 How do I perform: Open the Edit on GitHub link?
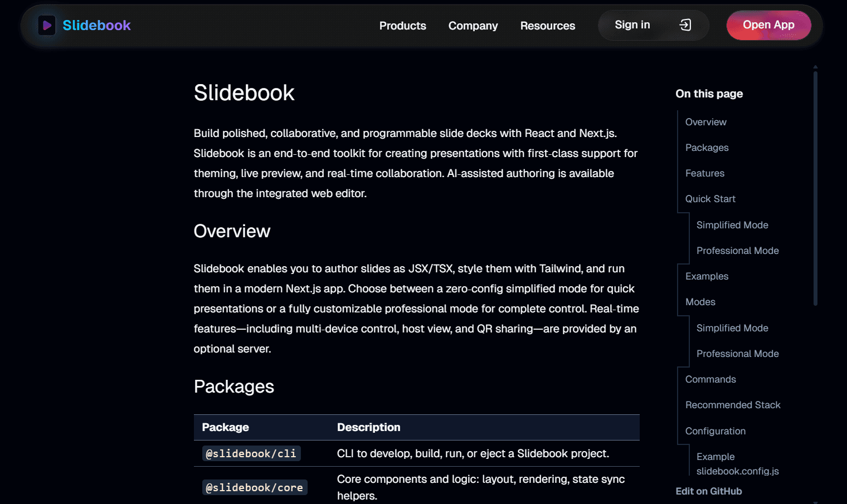(708, 491)
